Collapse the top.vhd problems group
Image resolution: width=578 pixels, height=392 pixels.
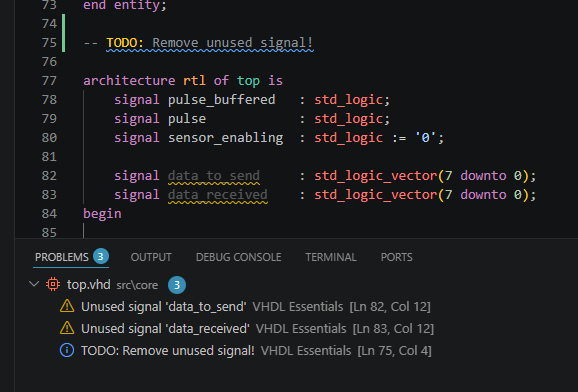point(34,284)
